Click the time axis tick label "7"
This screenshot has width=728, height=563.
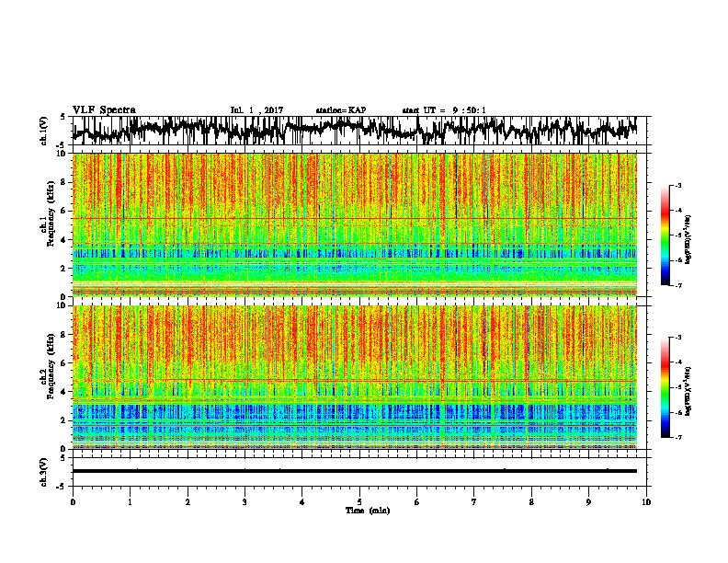[474, 502]
